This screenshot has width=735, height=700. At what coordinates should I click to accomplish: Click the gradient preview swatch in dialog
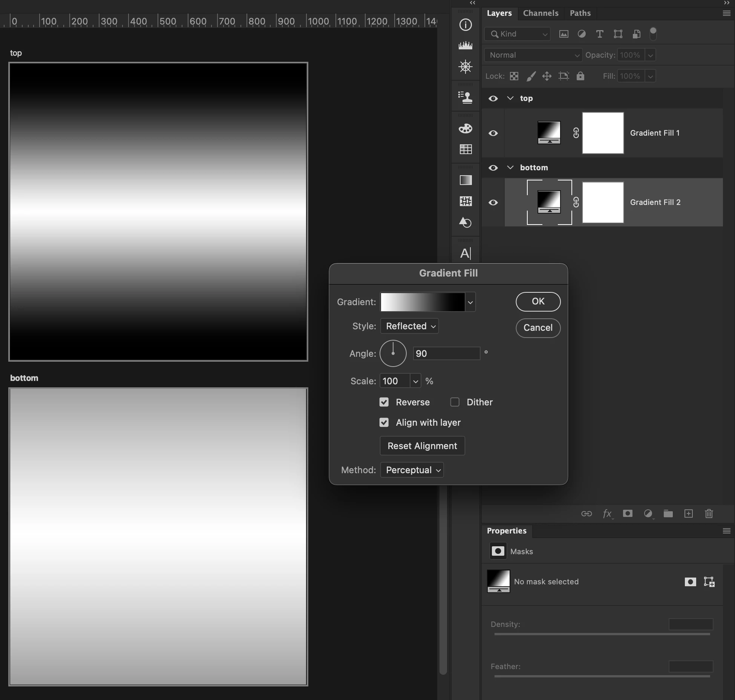[x=423, y=302]
